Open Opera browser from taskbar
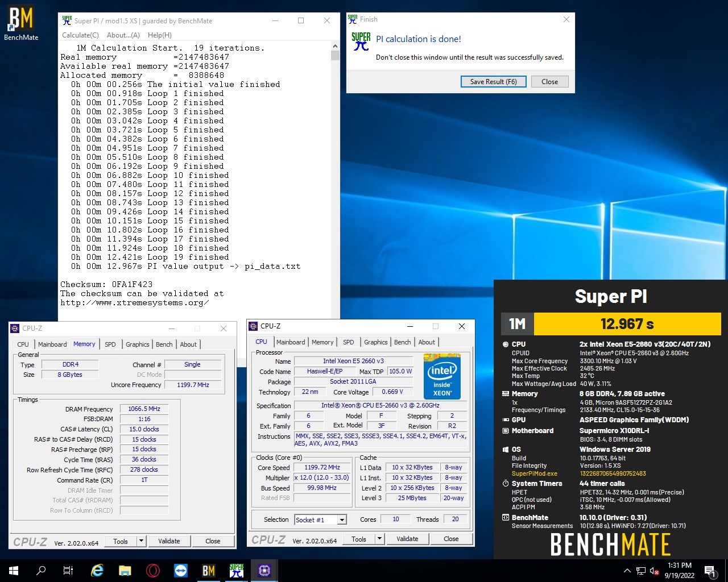The height and width of the screenshot is (582, 728). 152,571
